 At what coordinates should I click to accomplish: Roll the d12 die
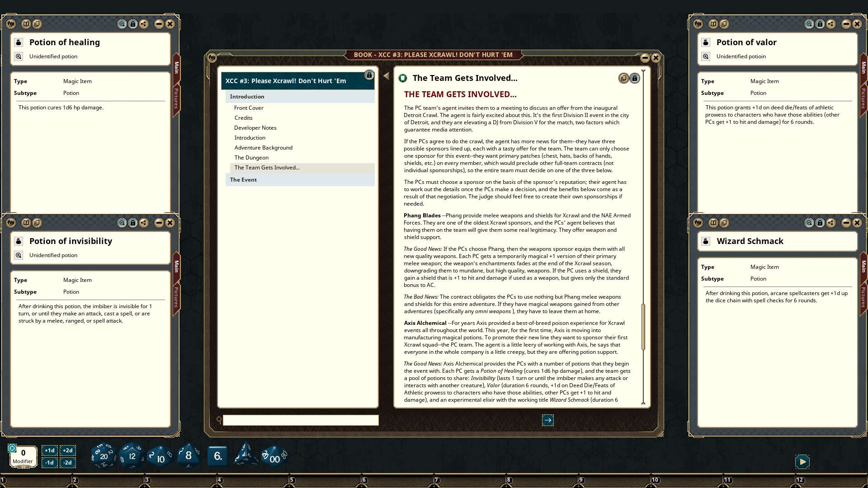[132, 455]
